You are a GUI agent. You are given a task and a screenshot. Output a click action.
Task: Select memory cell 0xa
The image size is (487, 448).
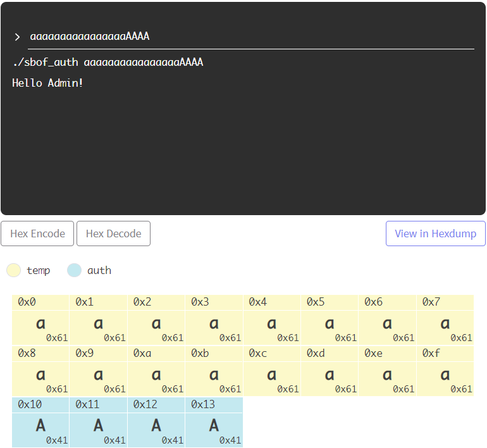pyautogui.click(x=156, y=371)
